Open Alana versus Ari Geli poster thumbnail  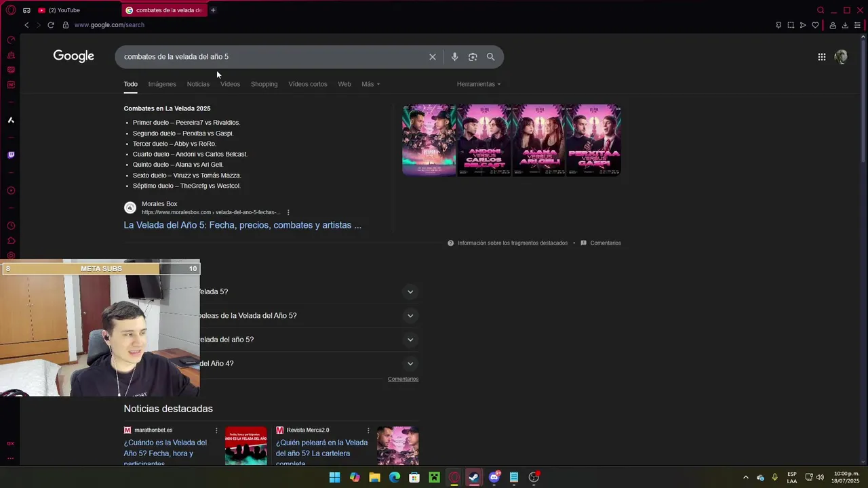pyautogui.click(x=539, y=140)
